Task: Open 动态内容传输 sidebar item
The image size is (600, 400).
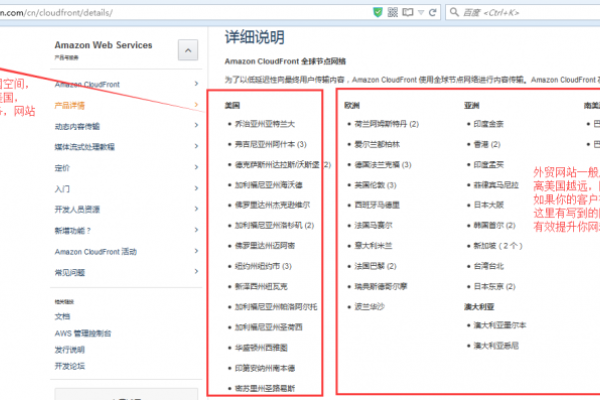Action: click(x=78, y=126)
